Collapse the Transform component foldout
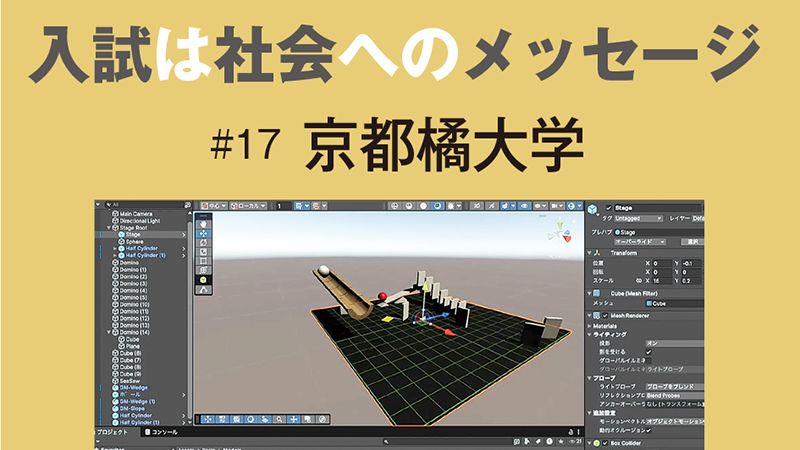The width and height of the screenshot is (800, 450). click(590, 253)
